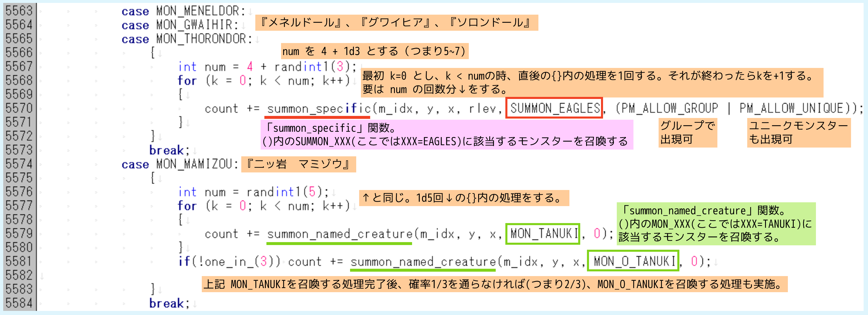Click line number 5567 in gutter
Viewport: 868px width, 315px height.
pyautogui.click(x=19, y=66)
